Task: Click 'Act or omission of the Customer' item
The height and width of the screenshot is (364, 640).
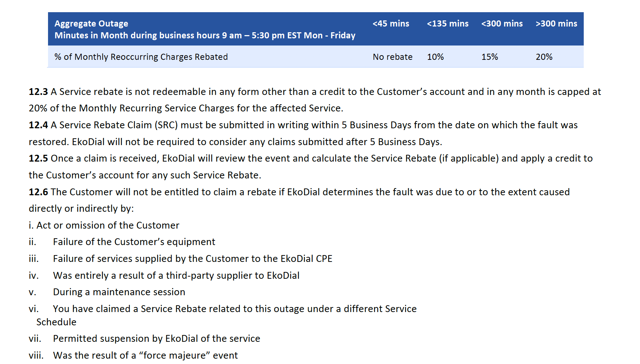Action: tap(104, 225)
